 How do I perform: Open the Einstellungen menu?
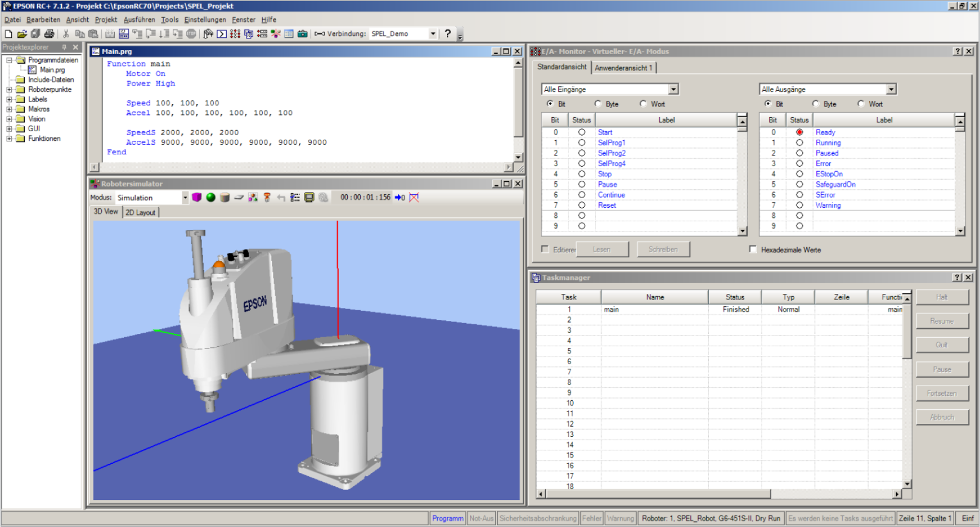[205, 20]
